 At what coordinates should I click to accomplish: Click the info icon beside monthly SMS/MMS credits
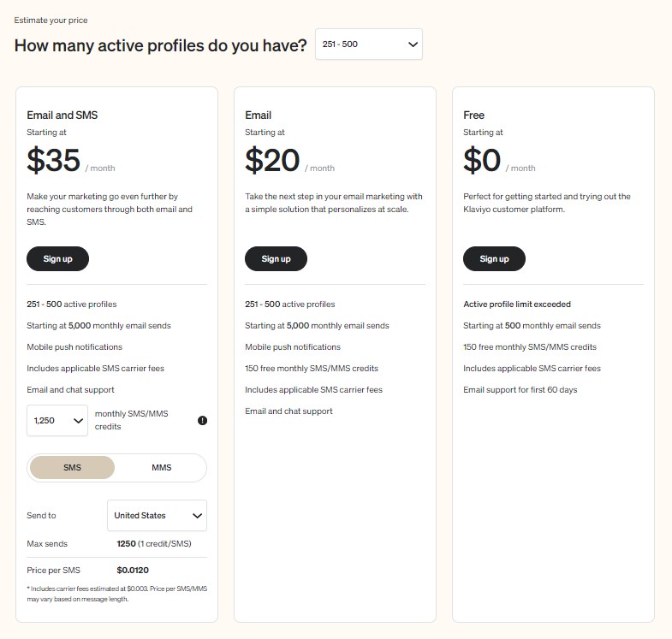(202, 420)
